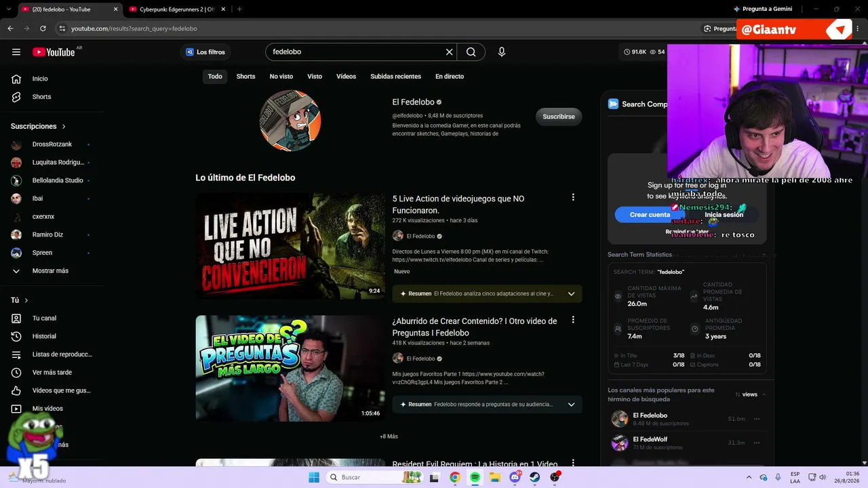Image resolution: width=868 pixels, height=488 pixels.
Task: Open more options for El Fedelobo popular channel row
Action: [757, 419]
